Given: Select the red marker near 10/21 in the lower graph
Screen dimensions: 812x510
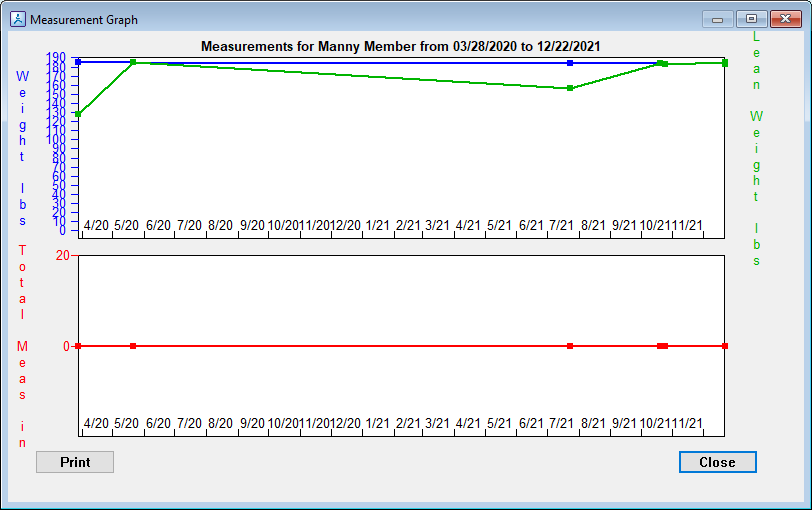Looking at the screenshot, I should 662,346.
